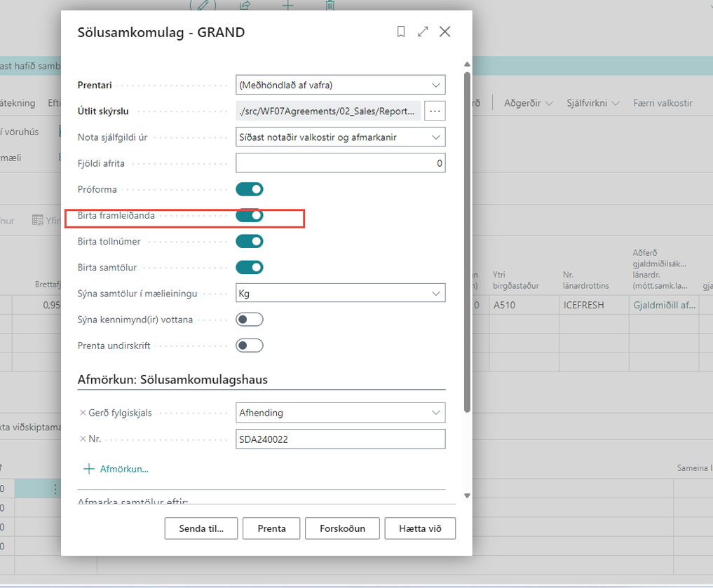713x588 pixels.
Task: Click the Forskoðun button
Action: click(342, 528)
